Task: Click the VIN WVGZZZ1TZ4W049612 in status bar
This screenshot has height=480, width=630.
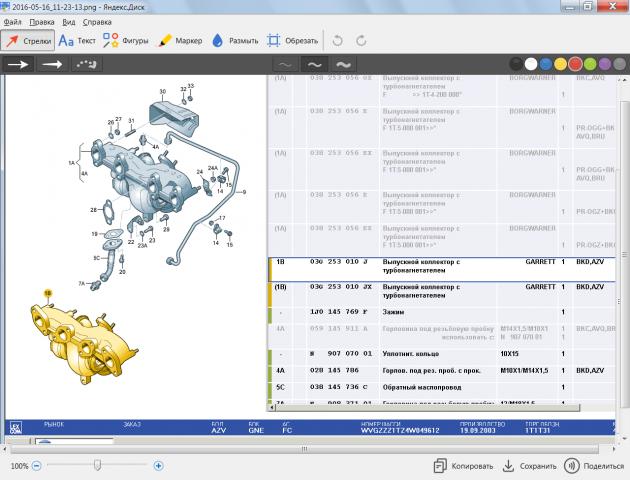Action: tap(400, 431)
